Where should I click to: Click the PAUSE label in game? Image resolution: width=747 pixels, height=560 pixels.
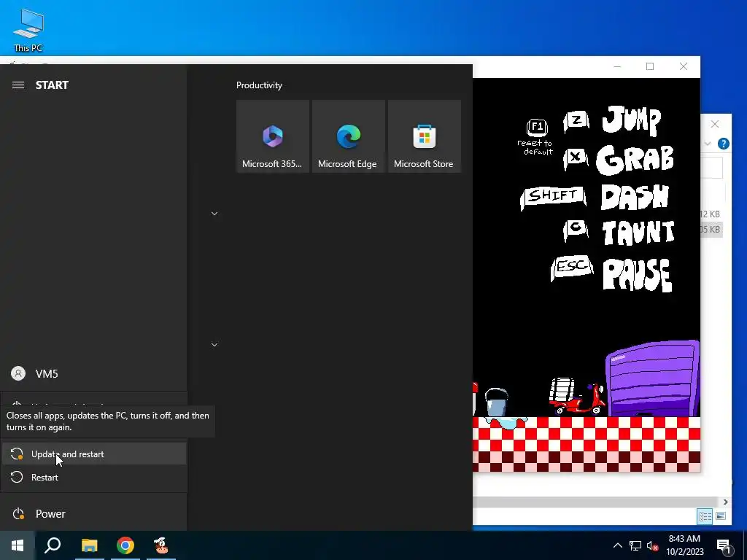(638, 275)
